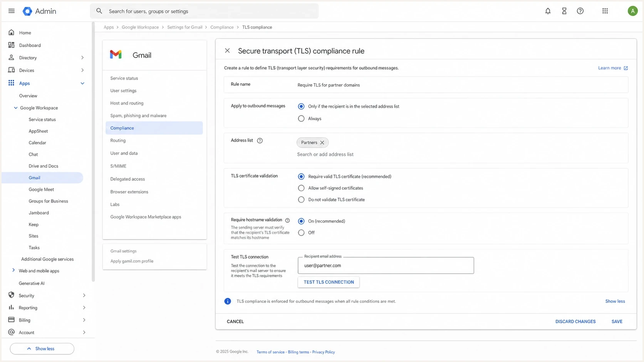Click the Billing card icon

12,320
